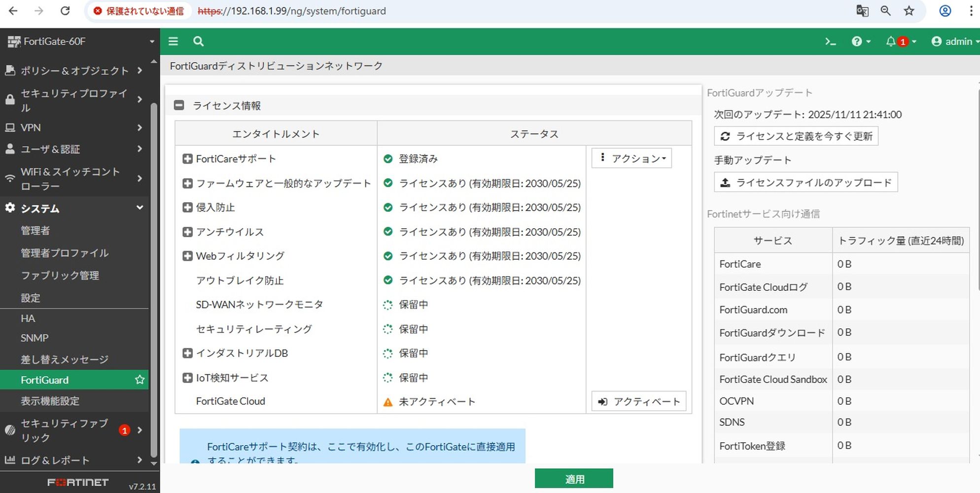Click the browser bookmark star icon
The width and height of the screenshot is (980, 493).
(x=909, y=11)
